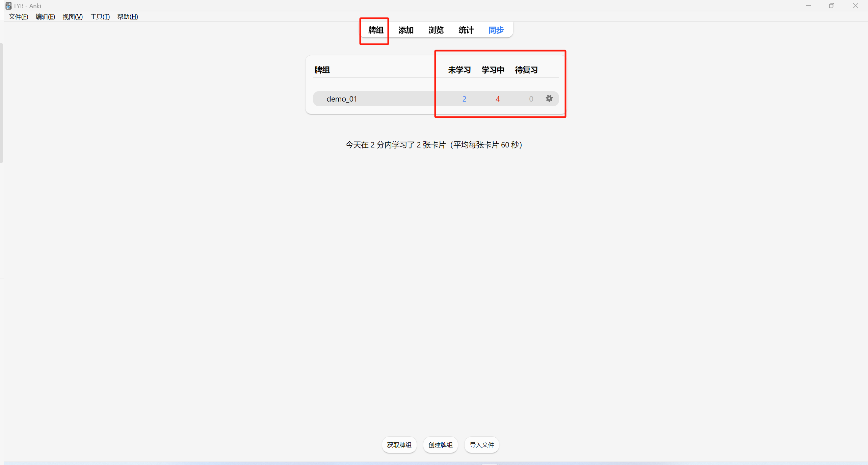Open the 文件(F) menu
The image size is (868, 465).
18,17
